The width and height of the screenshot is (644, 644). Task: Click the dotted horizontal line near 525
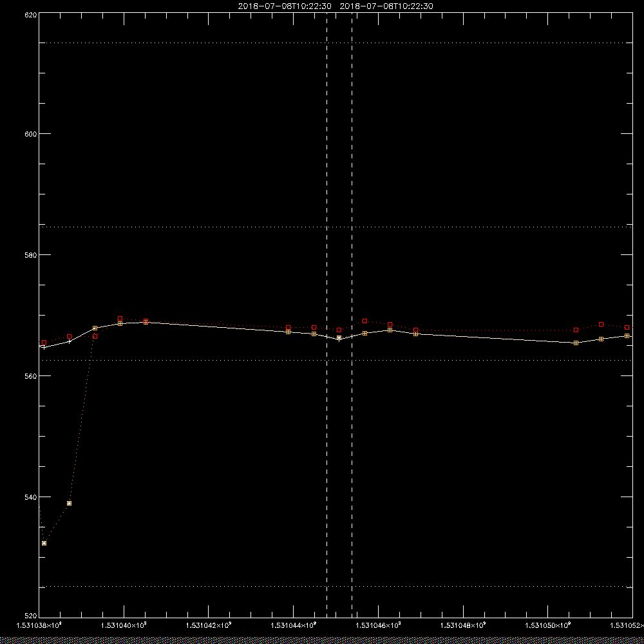[x=336, y=587]
